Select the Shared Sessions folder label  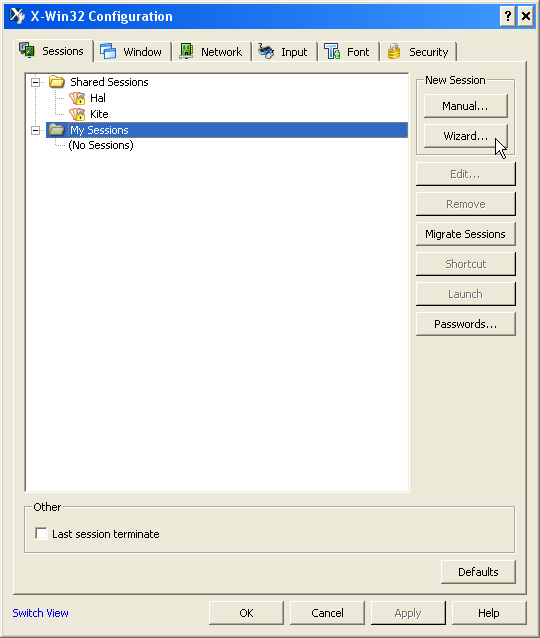[x=109, y=82]
